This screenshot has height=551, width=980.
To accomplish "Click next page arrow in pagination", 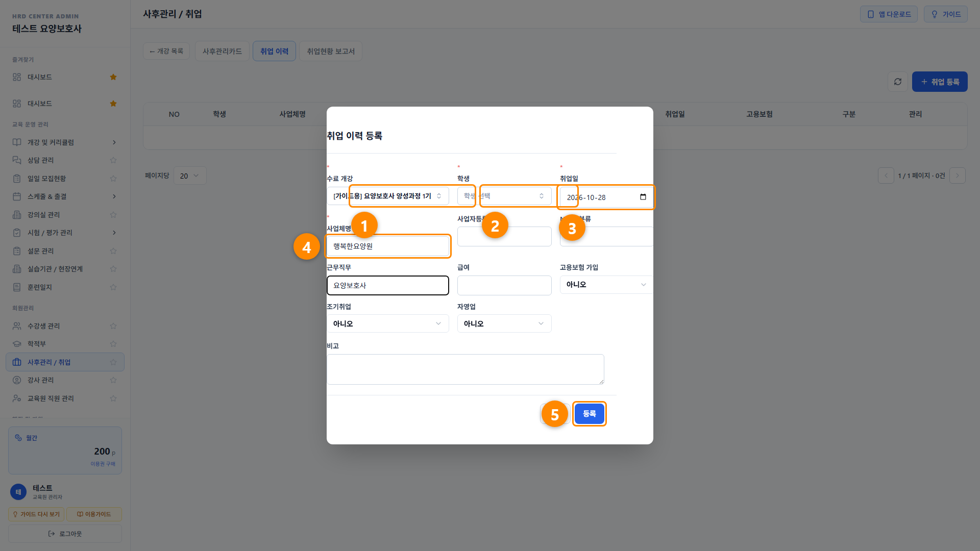I will click(958, 176).
